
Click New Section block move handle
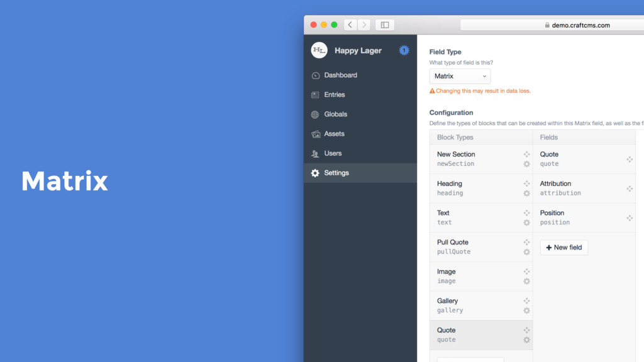(x=526, y=155)
